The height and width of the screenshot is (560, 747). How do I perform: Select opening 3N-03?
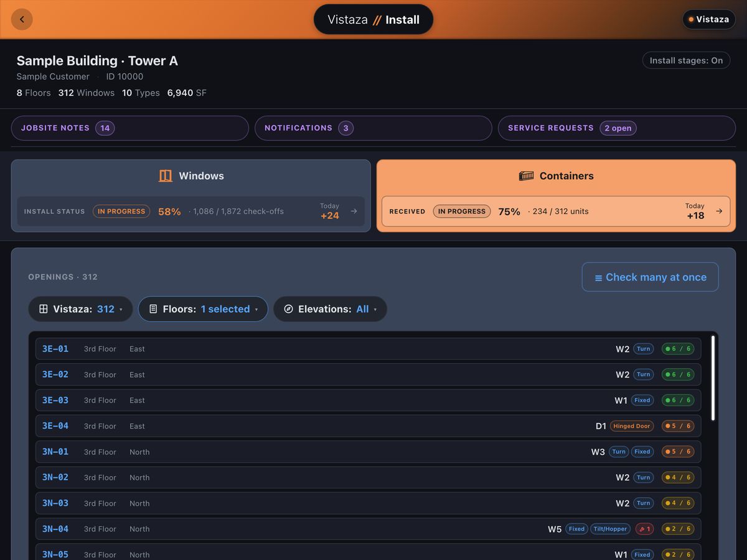click(369, 503)
